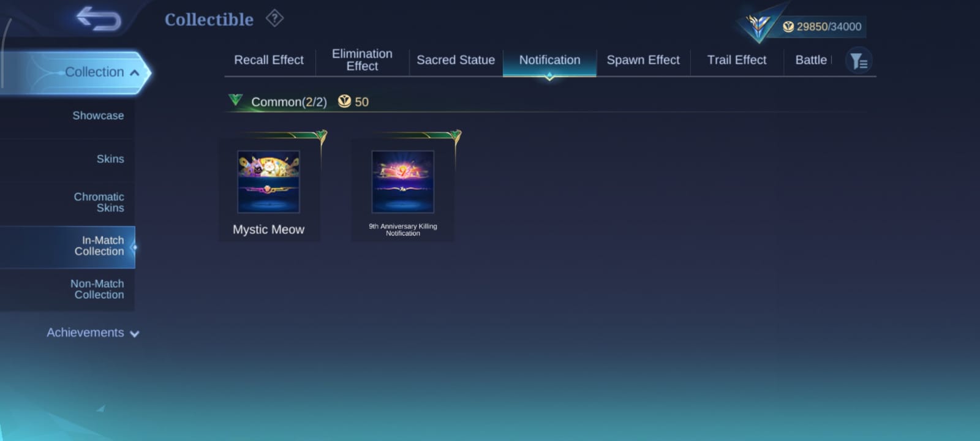Select Non-Match Collection in the sidebar
The image size is (980, 441).
[97, 289]
